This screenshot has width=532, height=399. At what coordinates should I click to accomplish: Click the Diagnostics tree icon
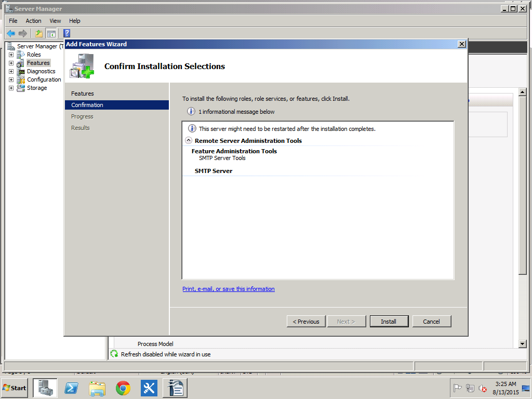(x=21, y=71)
